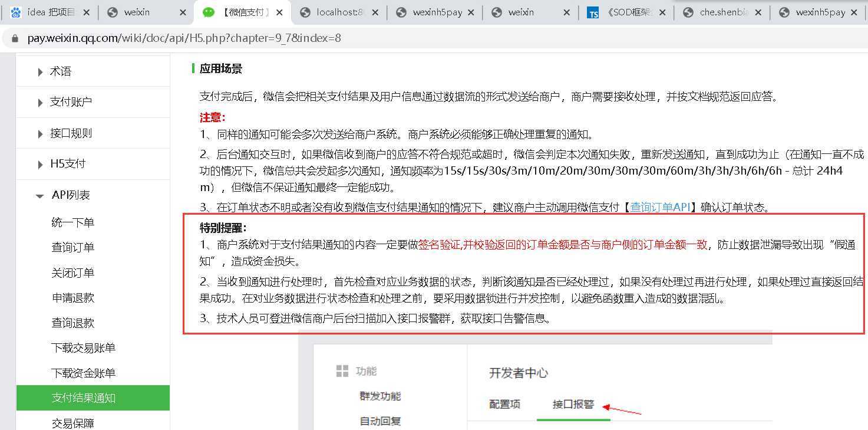
Task: Click the red 注意: label
Action: pos(213,117)
